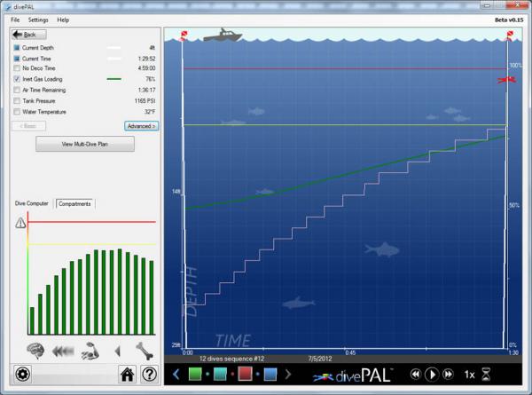Screen dimensions: 532x395
Task: Click the hourglass icon in playback bar
Action: pos(485,375)
